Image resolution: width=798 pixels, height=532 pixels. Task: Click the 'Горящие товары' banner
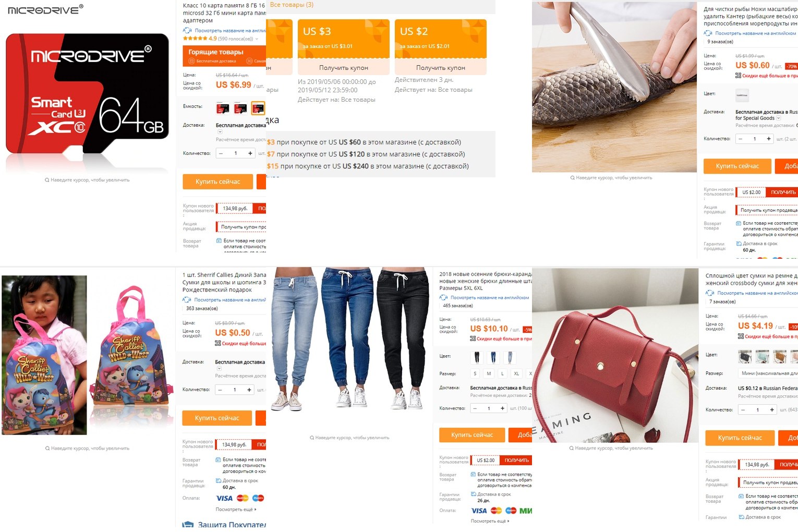(224, 56)
